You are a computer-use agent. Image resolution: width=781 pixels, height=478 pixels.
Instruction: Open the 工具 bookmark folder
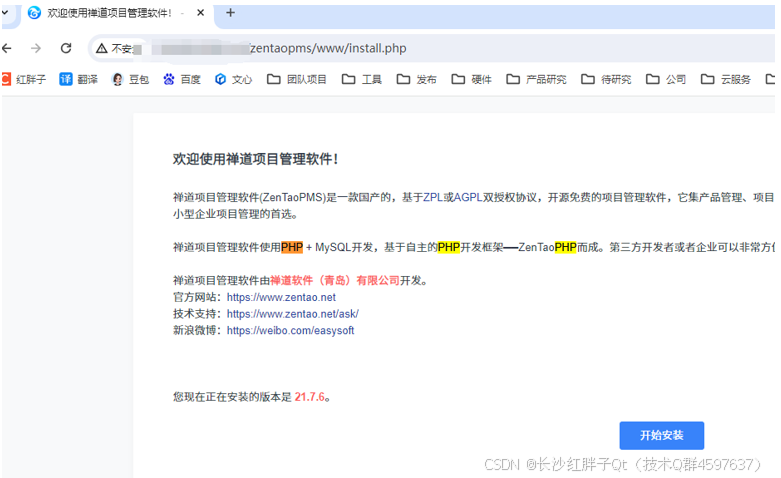click(x=362, y=79)
